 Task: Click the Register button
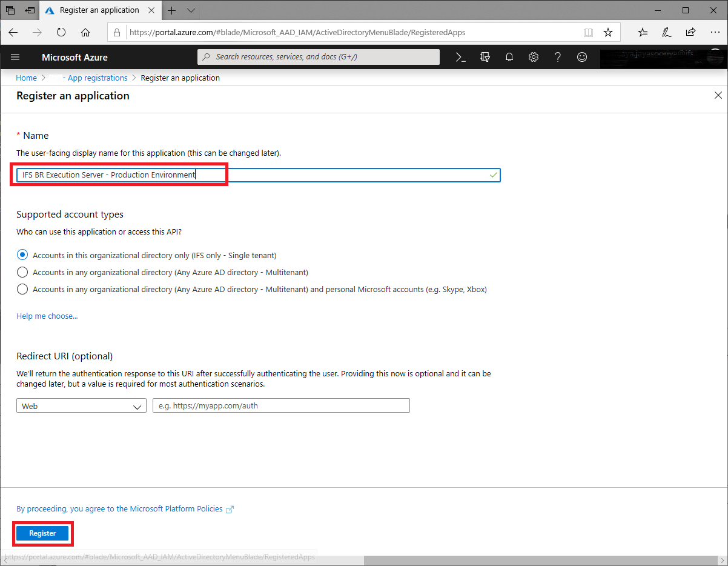(x=42, y=533)
